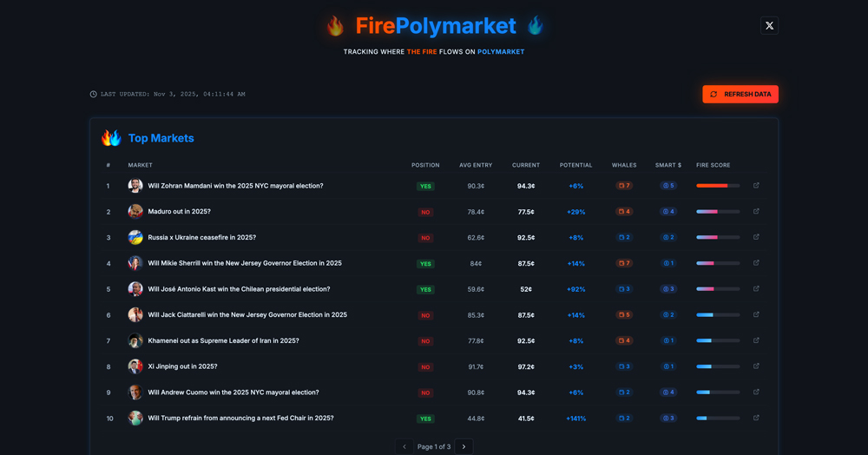868x455 pixels.
Task: Click the whales badge for Mikie Sherrill market
Action: (x=624, y=263)
